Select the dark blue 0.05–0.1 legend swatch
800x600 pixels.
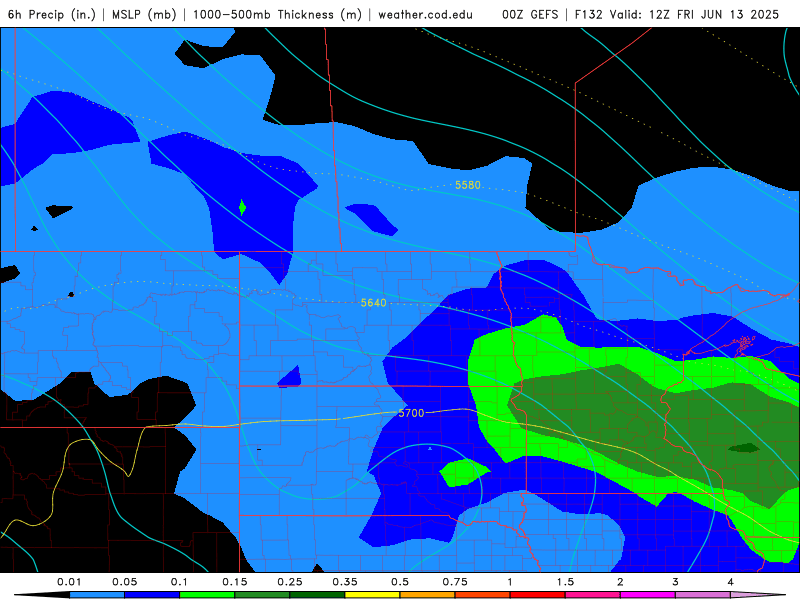click(152, 595)
